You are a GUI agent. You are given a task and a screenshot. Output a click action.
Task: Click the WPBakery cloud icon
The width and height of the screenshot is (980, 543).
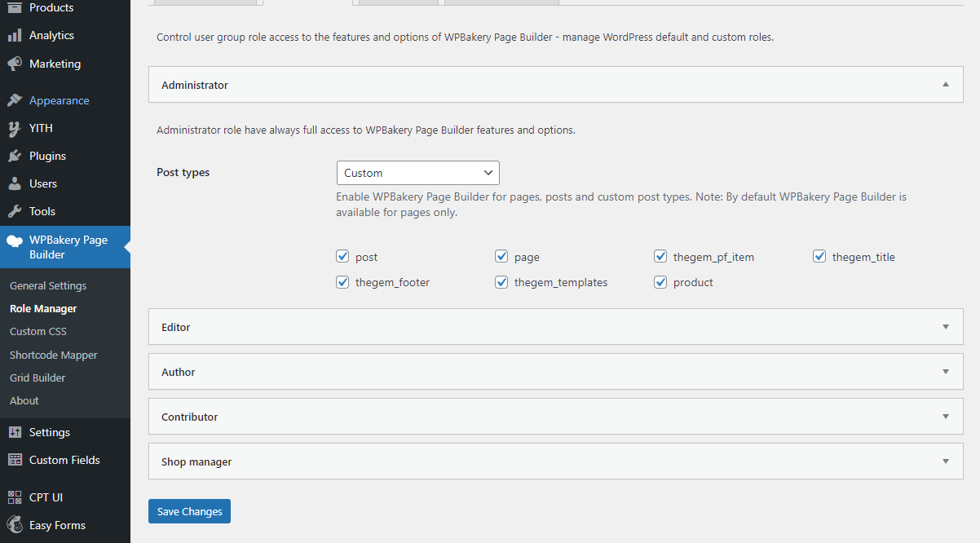(15, 241)
